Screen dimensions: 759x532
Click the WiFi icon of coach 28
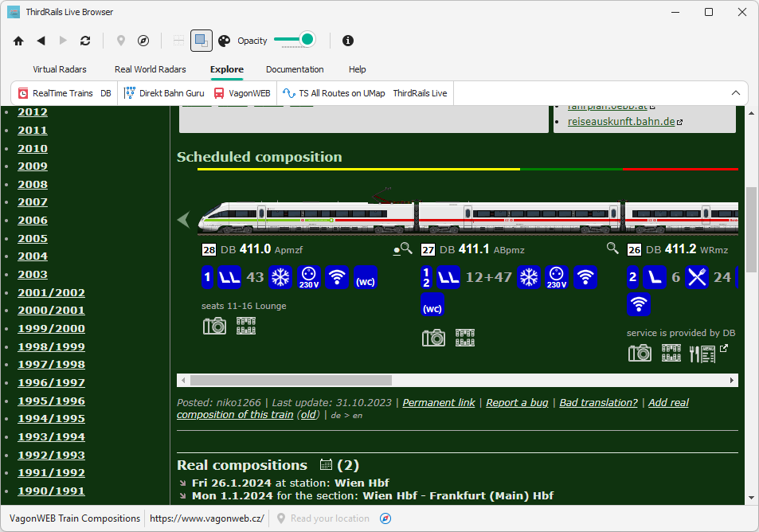337,277
